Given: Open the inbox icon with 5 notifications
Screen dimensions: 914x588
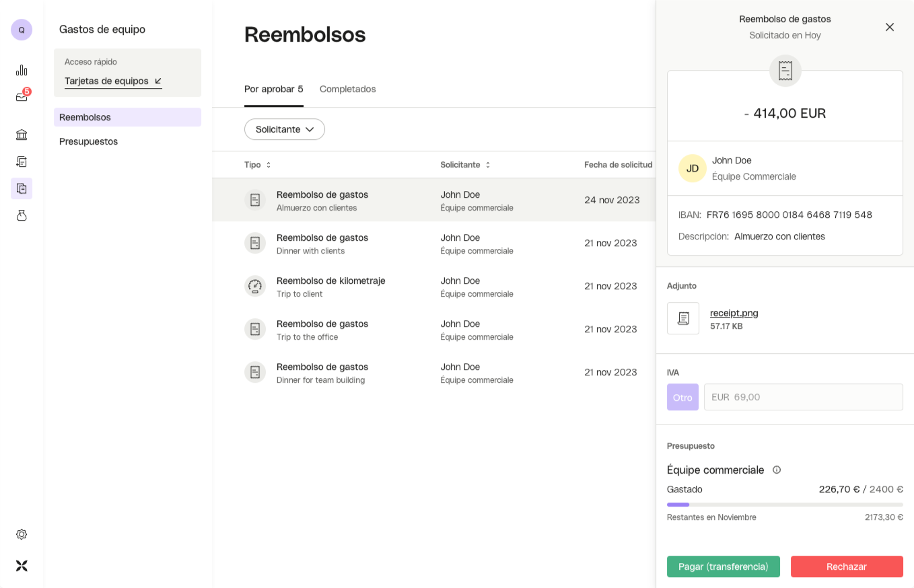Looking at the screenshot, I should coord(22,97).
